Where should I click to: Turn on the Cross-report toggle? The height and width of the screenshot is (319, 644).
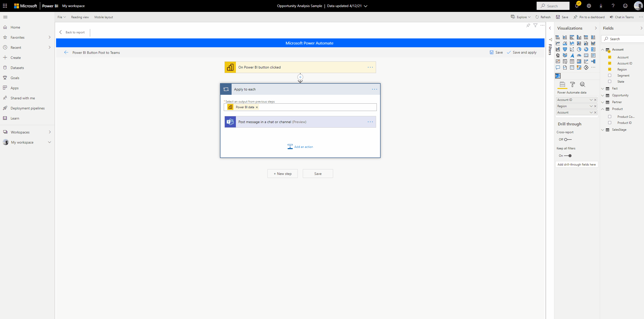click(x=568, y=140)
